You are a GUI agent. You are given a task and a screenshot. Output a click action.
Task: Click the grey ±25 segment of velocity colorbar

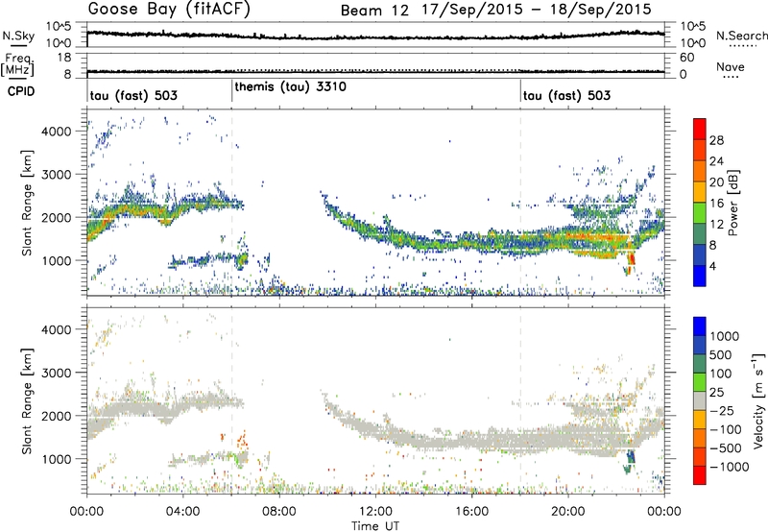click(700, 400)
